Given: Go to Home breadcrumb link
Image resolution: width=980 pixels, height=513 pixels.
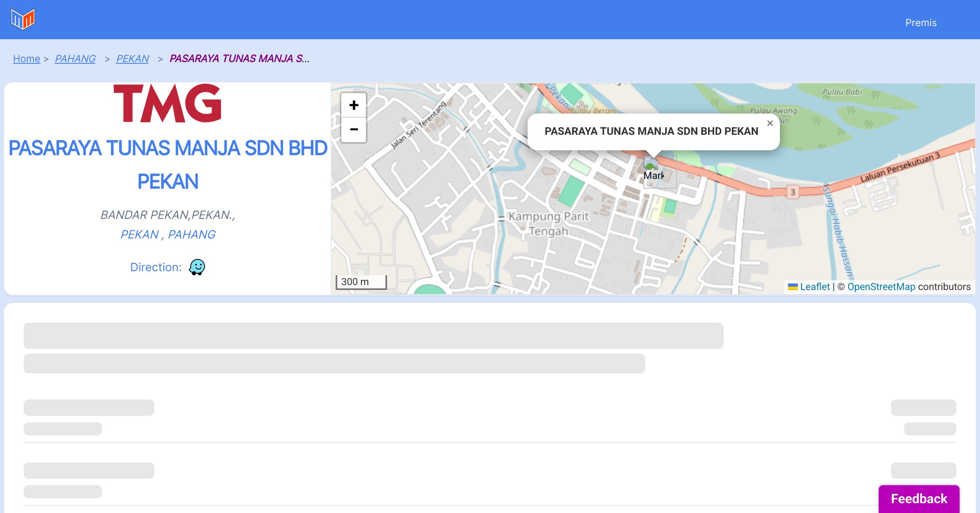Looking at the screenshot, I should coord(27,59).
